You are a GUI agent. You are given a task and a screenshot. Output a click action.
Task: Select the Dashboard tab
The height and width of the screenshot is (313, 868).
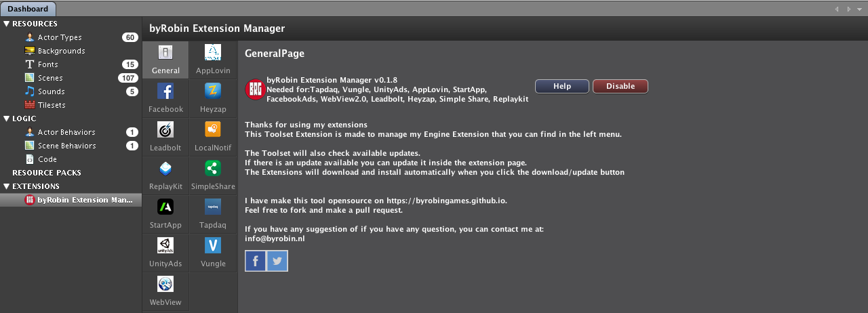28,9
